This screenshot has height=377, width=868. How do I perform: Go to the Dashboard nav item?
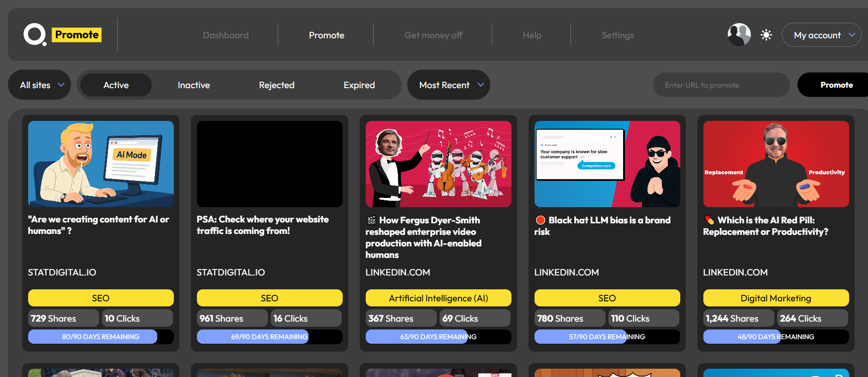point(226,35)
